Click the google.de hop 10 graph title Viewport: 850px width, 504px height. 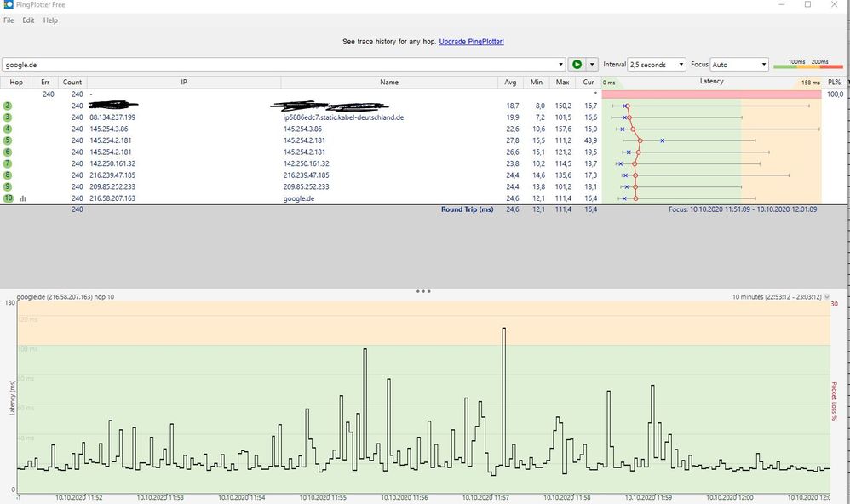(x=66, y=297)
